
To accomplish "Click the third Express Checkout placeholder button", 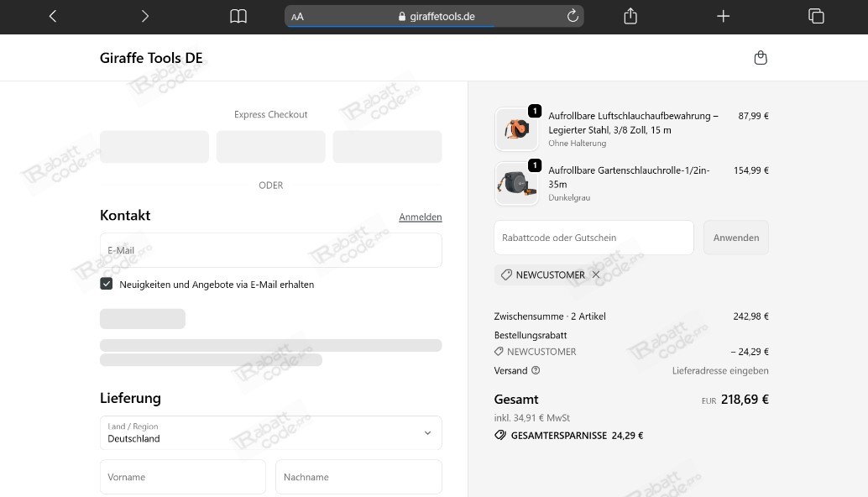I will (x=387, y=147).
